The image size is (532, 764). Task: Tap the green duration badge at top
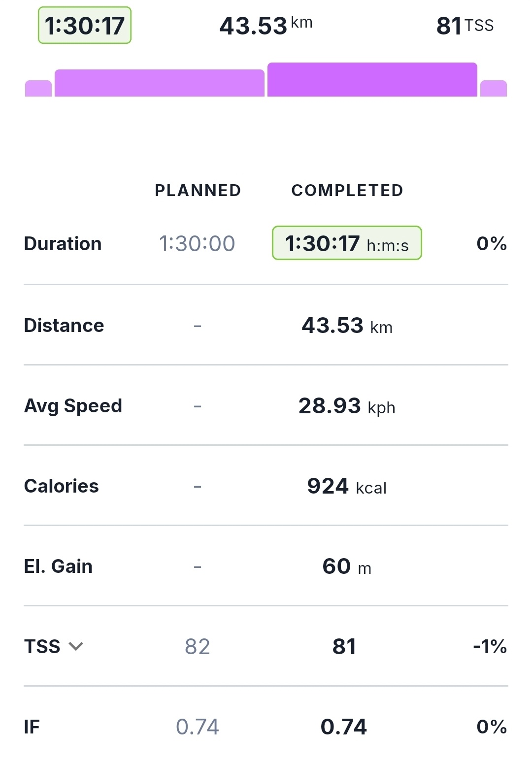[85, 26]
